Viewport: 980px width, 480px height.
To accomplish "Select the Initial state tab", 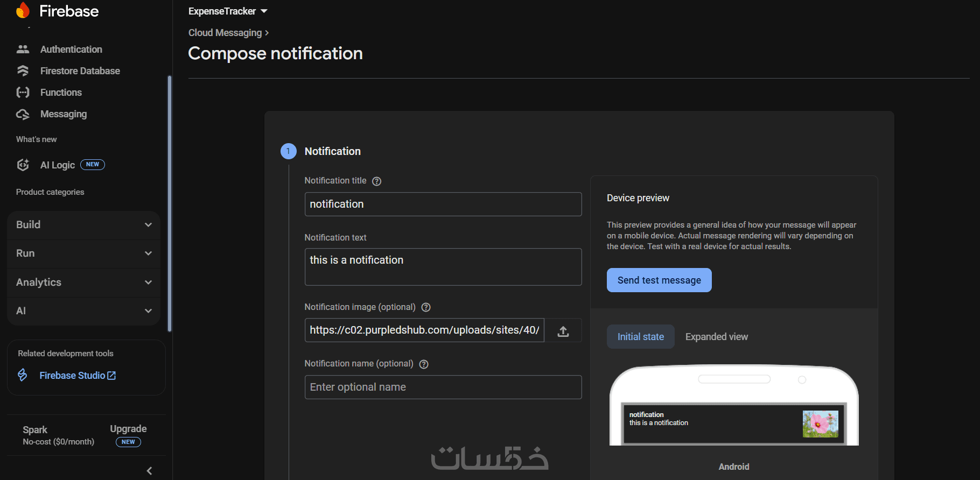I will 640,337.
